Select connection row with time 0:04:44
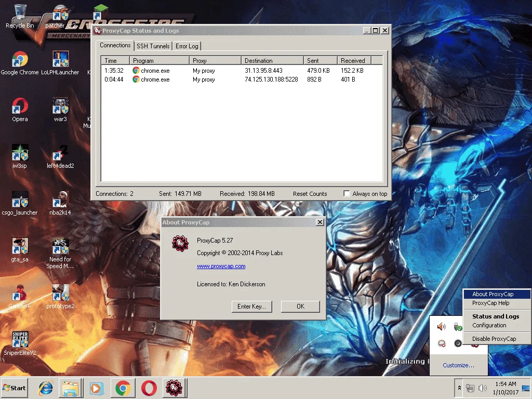Screen dimensions: 532x399 [x=242, y=79]
